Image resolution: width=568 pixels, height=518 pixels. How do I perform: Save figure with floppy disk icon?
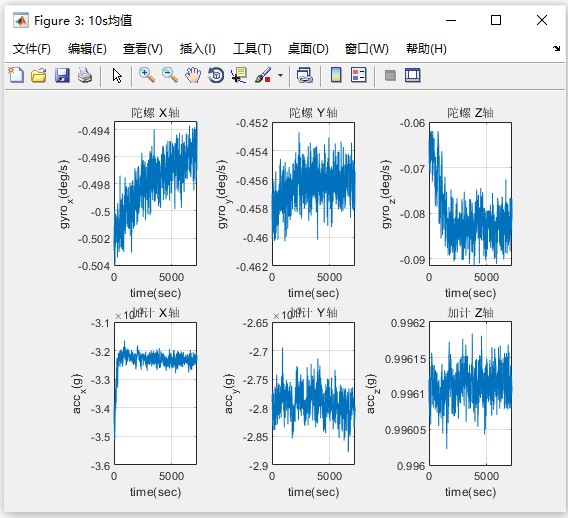coord(62,75)
